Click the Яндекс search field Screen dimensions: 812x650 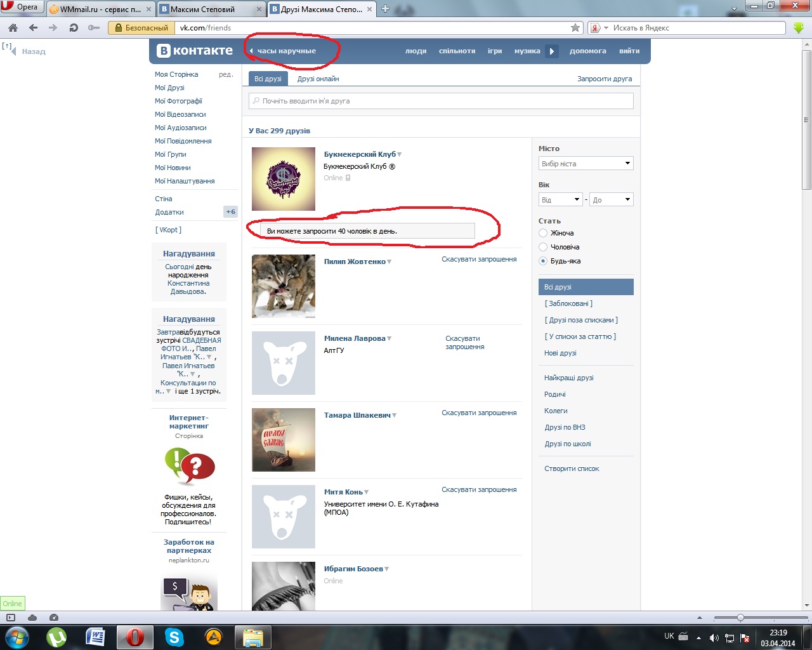coord(698,28)
